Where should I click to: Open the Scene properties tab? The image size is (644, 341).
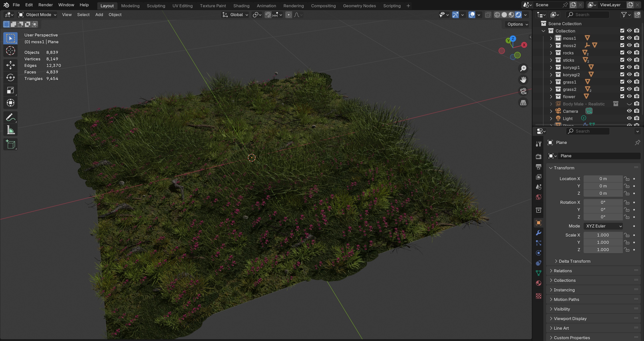tap(538, 187)
